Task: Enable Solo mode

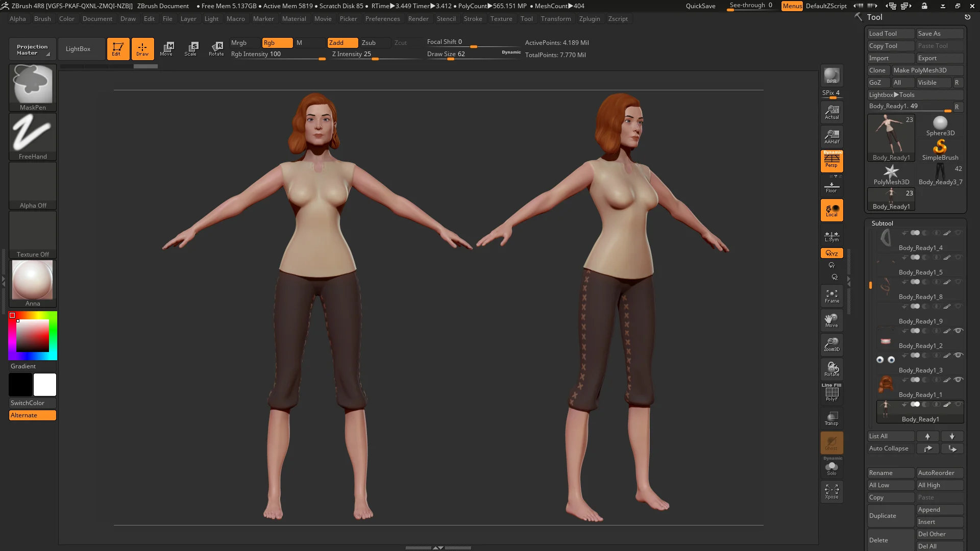Action: click(831, 467)
